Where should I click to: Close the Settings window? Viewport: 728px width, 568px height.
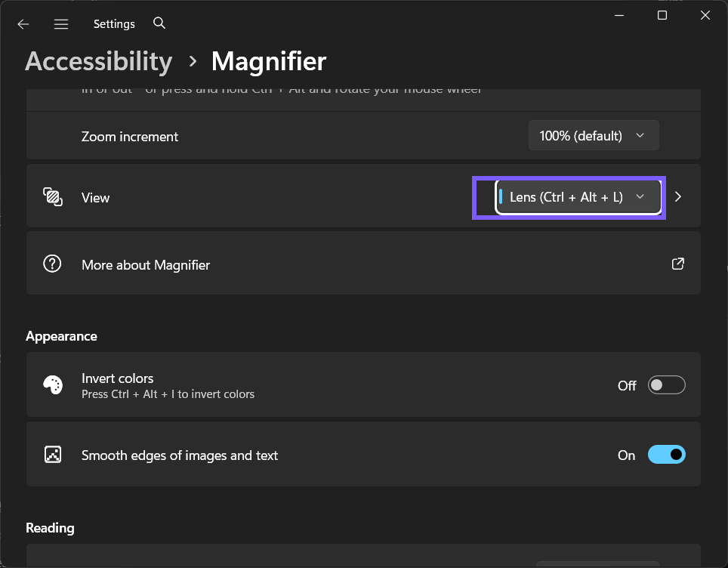coord(705,15)
